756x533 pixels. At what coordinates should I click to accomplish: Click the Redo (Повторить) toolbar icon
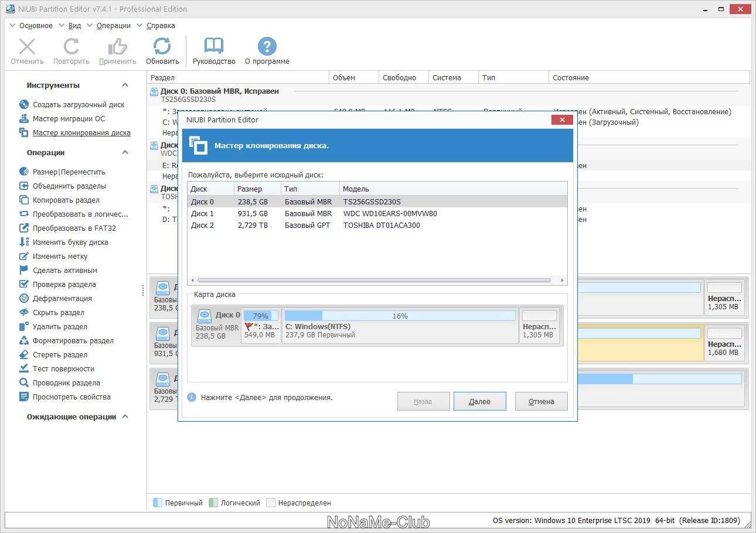[71, 47]
